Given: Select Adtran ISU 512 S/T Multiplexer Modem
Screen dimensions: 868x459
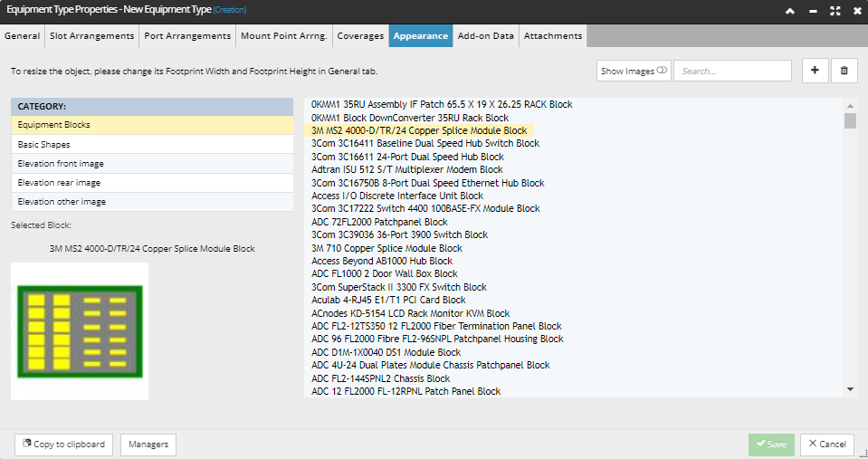Looking at the screenshot, I should pos(407,169).
